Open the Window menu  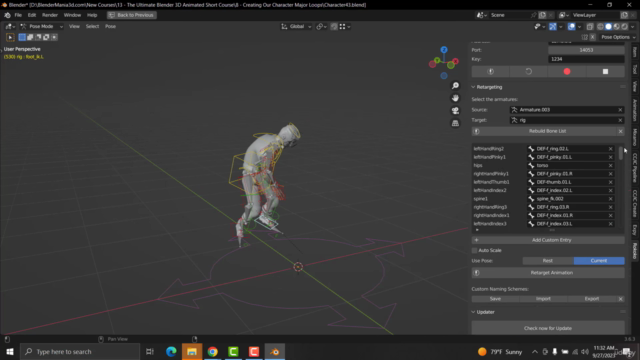point(72,15)
